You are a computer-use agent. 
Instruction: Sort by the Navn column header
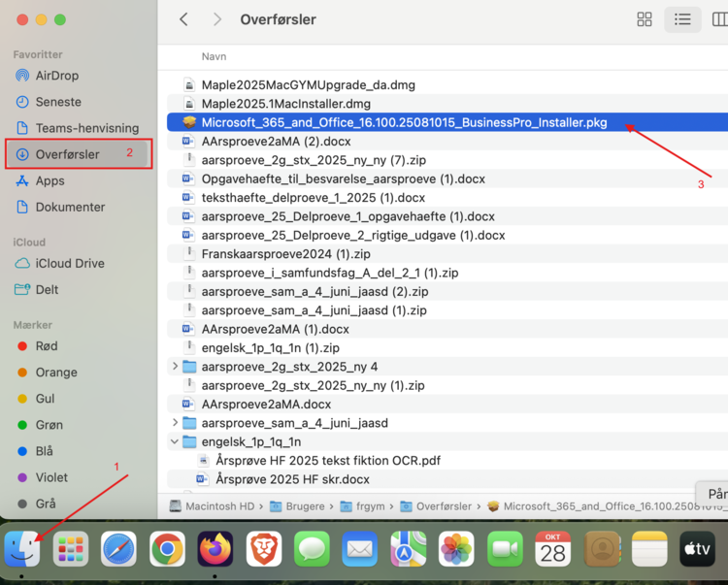point(214,56)
